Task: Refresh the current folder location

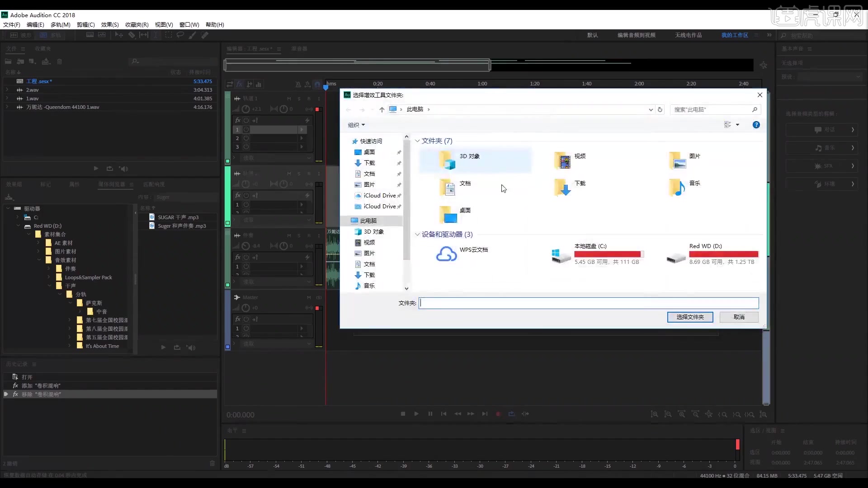Action: [660, 109]
